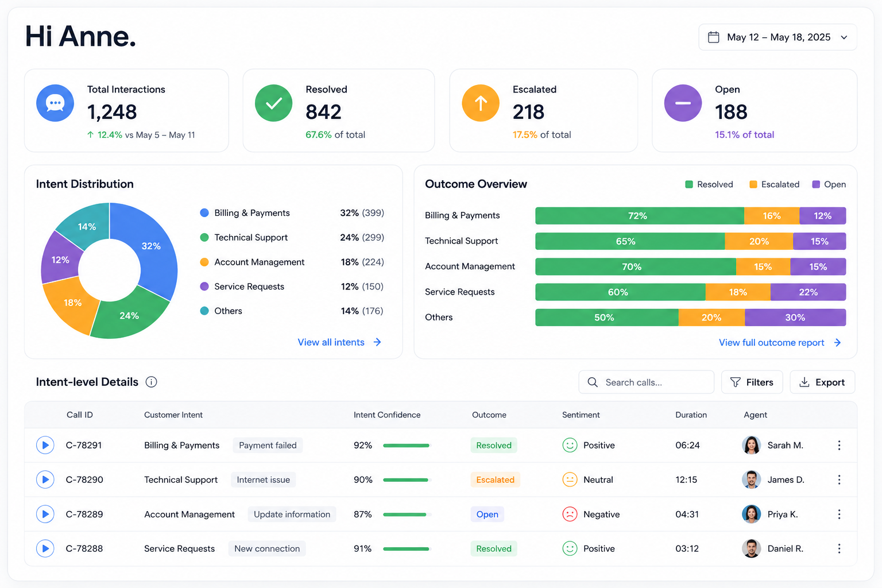Click the teal 14% donut segment
Screen dimensions: 882x588
click(86, 226)
